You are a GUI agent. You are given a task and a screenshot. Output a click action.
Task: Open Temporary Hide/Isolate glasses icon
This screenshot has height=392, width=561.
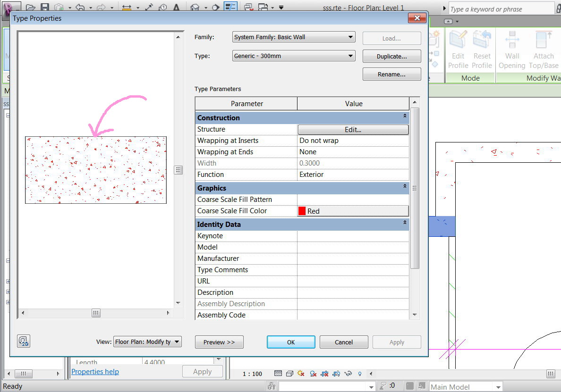click(x=347, y=373)
